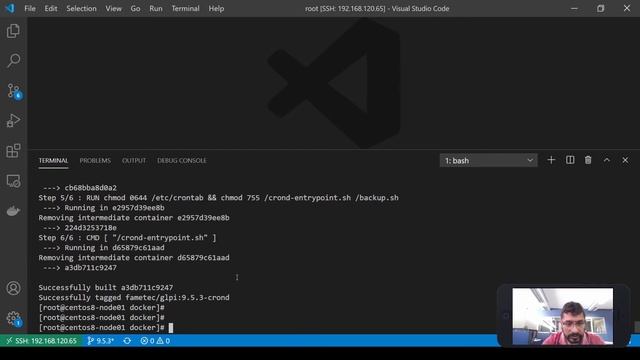
Task: Click the 'Successfully built a3db711c9247' line
Action: (106, 288)
